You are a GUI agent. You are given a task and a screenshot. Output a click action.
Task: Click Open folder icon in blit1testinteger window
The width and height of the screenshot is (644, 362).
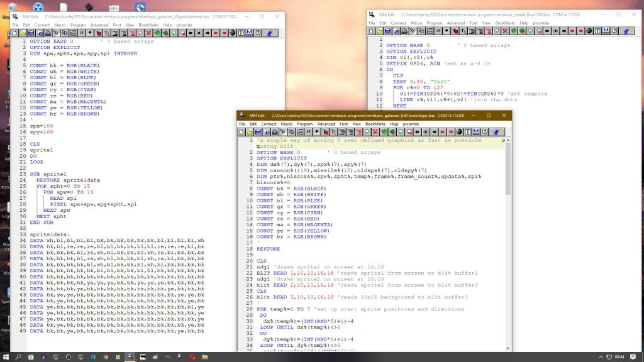[x=250, y=132]
